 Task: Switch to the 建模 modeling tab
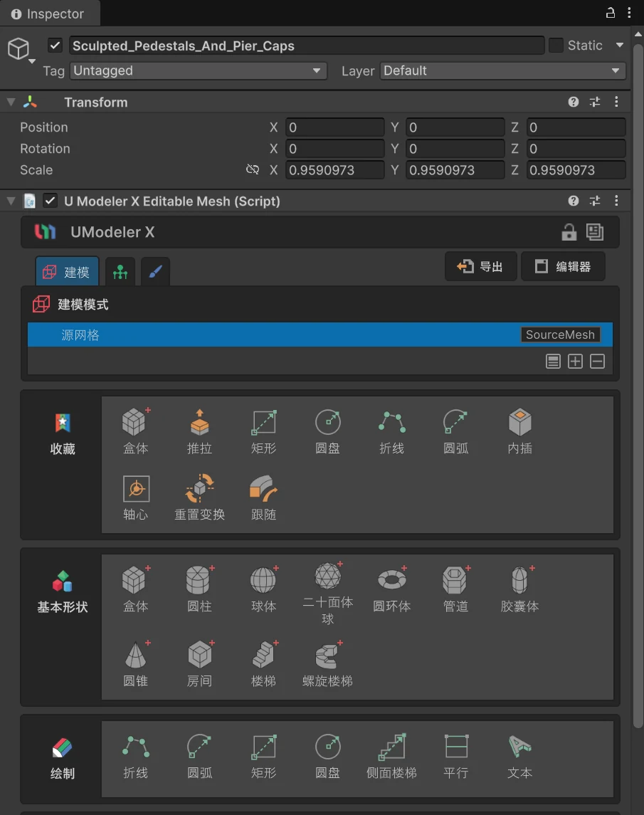pyautogui.click(x=67, y=270)
